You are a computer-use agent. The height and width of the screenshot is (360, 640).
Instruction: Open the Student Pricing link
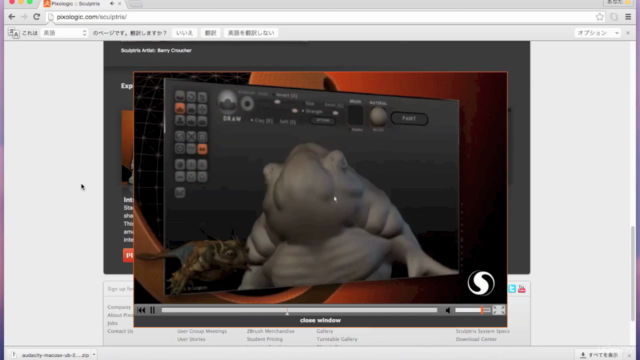(264, 339)
